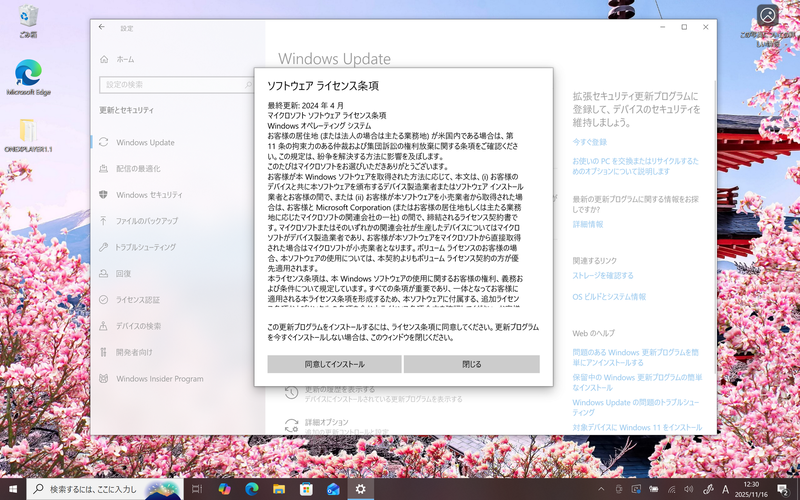Viewport: 800px width, 500px height.
Task: Open ごみ箱 desktop icon
Action: coord(28,21)
